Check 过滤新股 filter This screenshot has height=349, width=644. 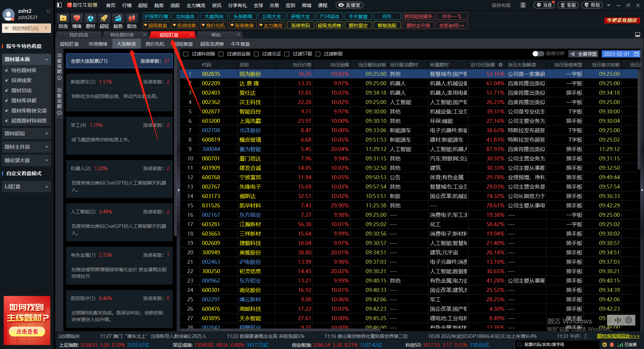click(318, 54)
